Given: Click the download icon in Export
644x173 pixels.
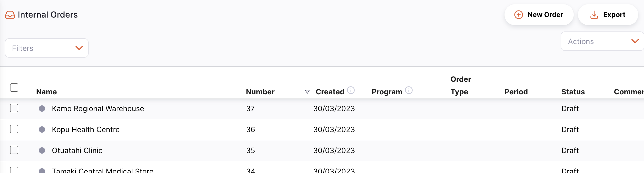Looking at the screenshot, I should coord(594,15).
